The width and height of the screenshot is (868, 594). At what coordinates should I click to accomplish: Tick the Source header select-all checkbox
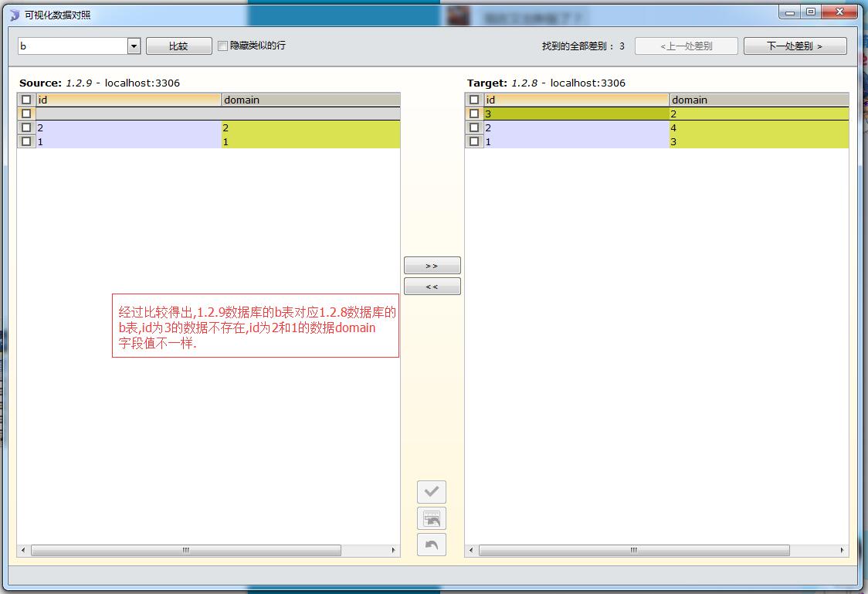tap(26, 100)
